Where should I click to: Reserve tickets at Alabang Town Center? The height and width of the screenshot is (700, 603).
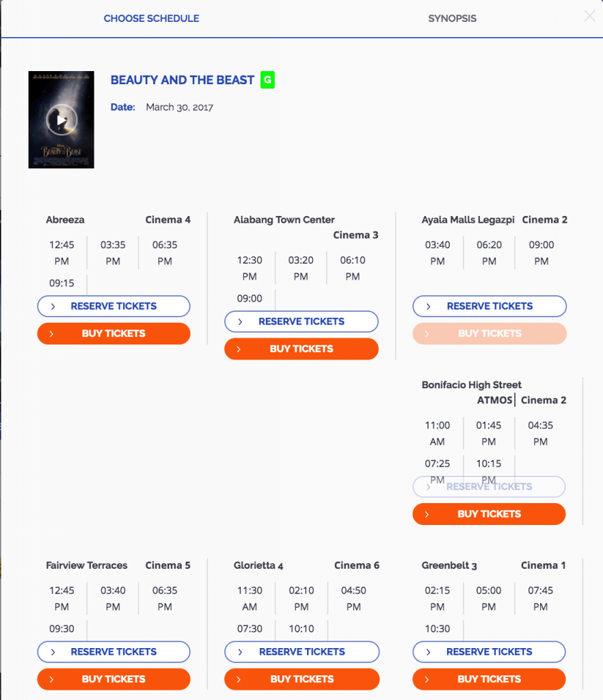click(301, 321)
